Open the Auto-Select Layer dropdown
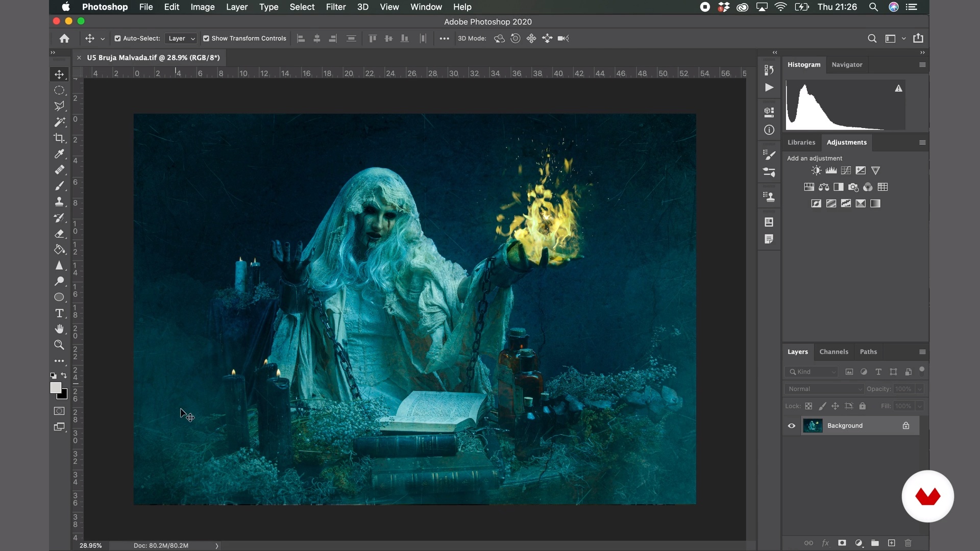980x551 pixels. (181, 38)
